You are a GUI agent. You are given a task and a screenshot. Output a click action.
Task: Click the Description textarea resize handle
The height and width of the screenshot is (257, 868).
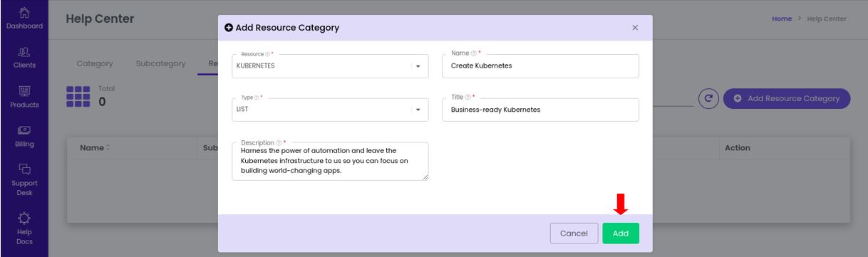[425, 177]
